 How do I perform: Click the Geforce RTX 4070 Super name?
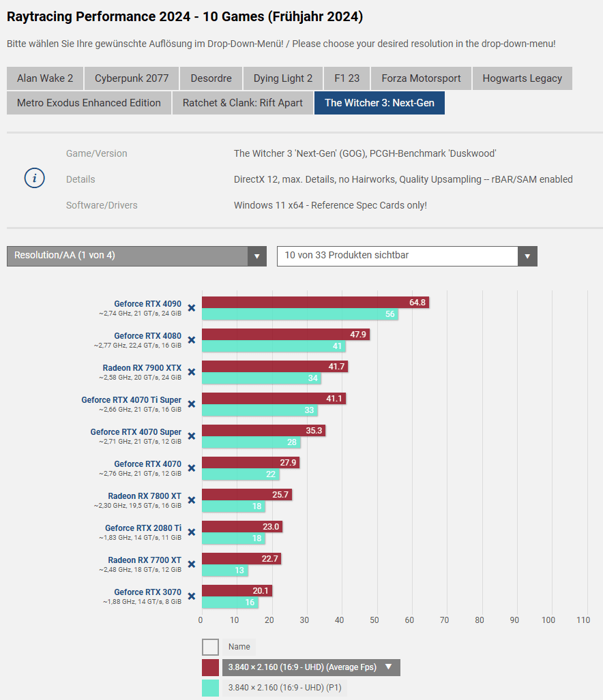coord(136,431)
